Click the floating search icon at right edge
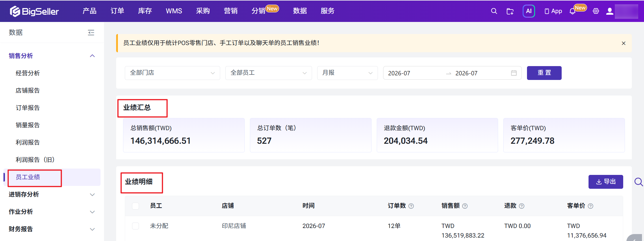The height and width of the screenshot is (241, 644). pyautogui.click(x=639, y=182)
